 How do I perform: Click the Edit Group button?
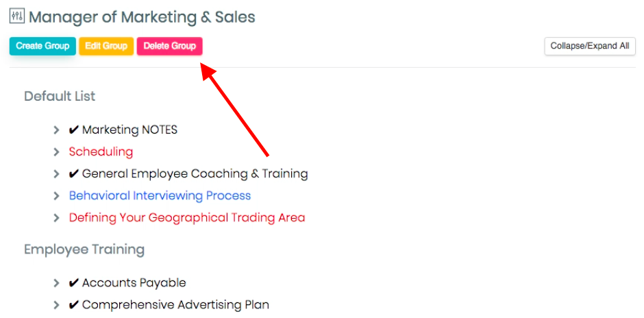point(106,46)
